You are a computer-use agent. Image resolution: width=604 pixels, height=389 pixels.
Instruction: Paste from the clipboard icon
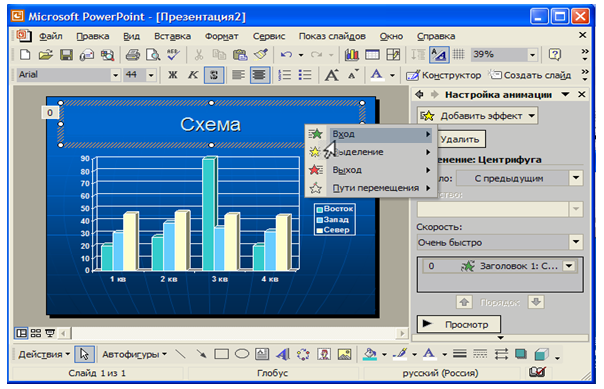[x=240, y=55]
